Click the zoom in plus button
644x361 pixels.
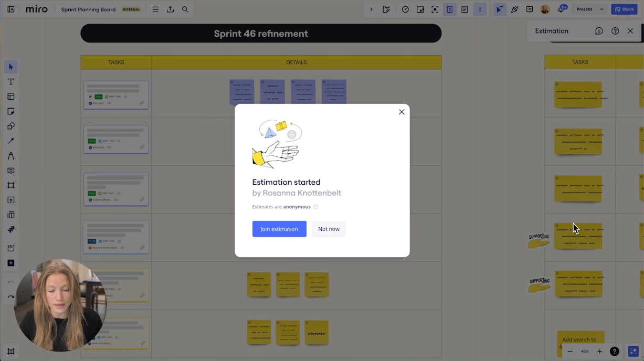click(599, 352)
